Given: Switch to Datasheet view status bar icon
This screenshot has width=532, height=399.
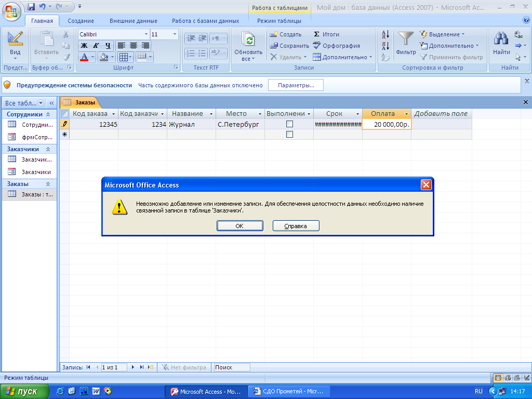Looking at the screenshot, I should click(498, 378).
